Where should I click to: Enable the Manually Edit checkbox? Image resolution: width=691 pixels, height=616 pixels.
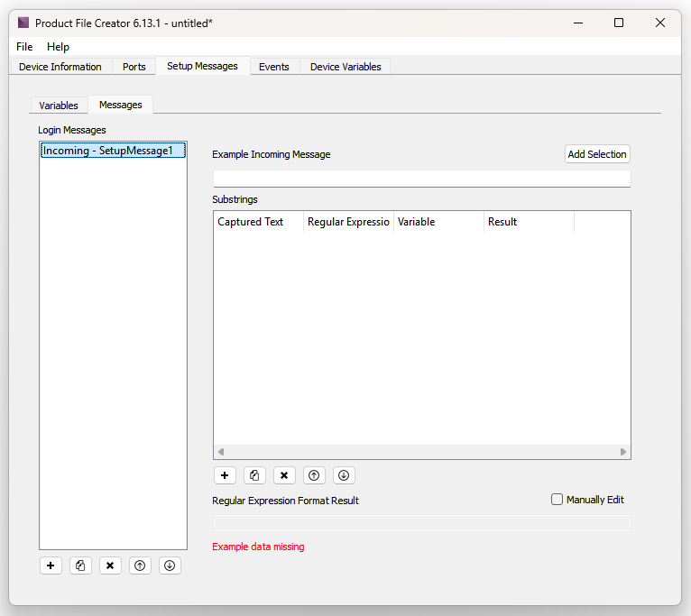pyautogui.click(x=557, y=500)
